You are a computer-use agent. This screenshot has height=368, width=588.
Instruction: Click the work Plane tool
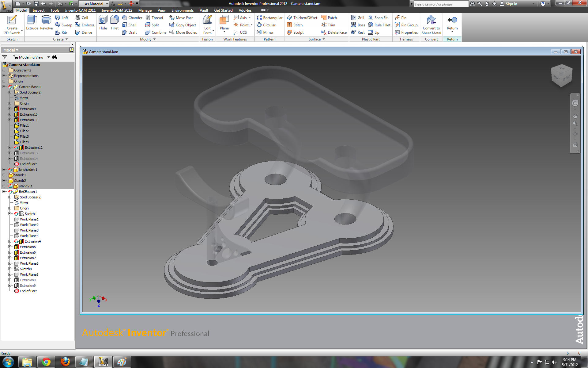coord(224,24)
